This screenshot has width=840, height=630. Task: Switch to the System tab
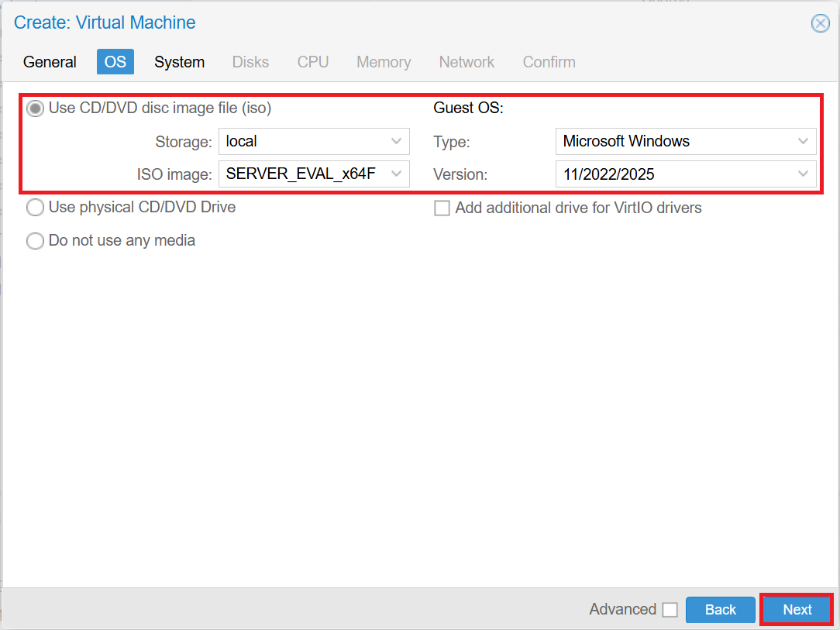pyautogui.click(x=179, y=62)
